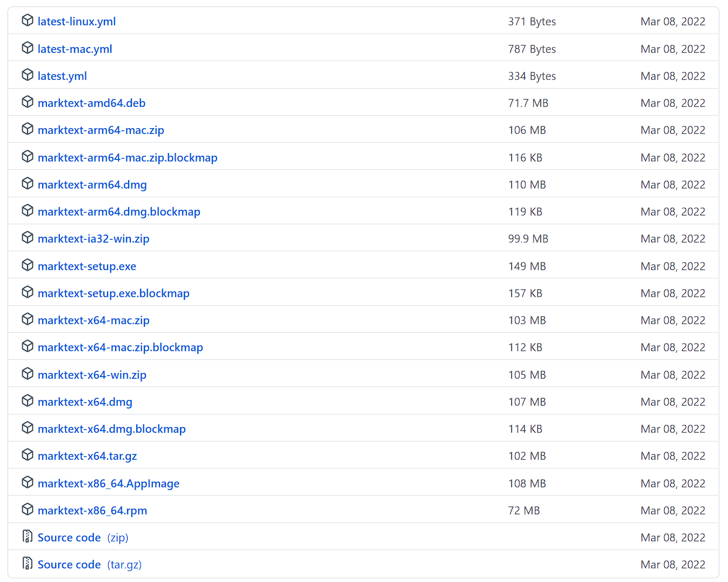This screenshot has height=582, width=728.
Task: Click zip file icon beside Source code (zip)
Action: (28, 536)
